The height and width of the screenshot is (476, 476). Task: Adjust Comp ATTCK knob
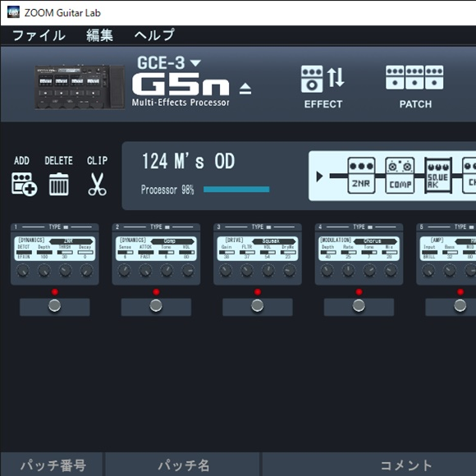click(146, 271)
